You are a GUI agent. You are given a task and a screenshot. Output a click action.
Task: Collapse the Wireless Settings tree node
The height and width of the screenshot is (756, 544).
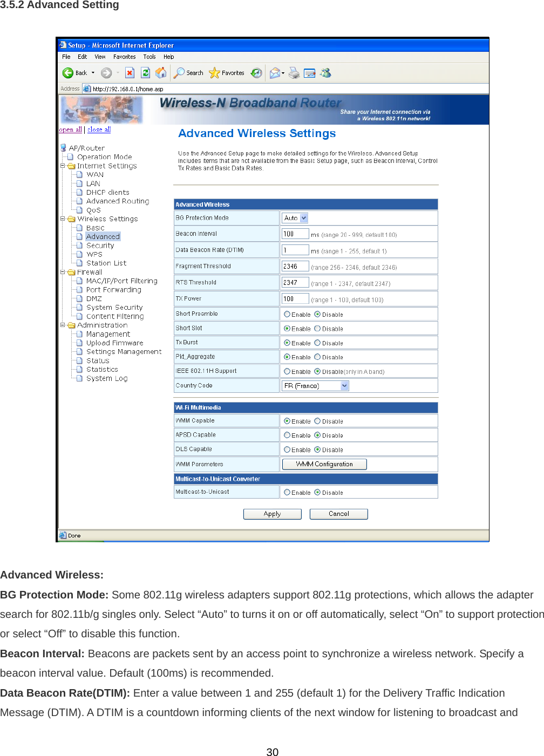click(62, 219)
